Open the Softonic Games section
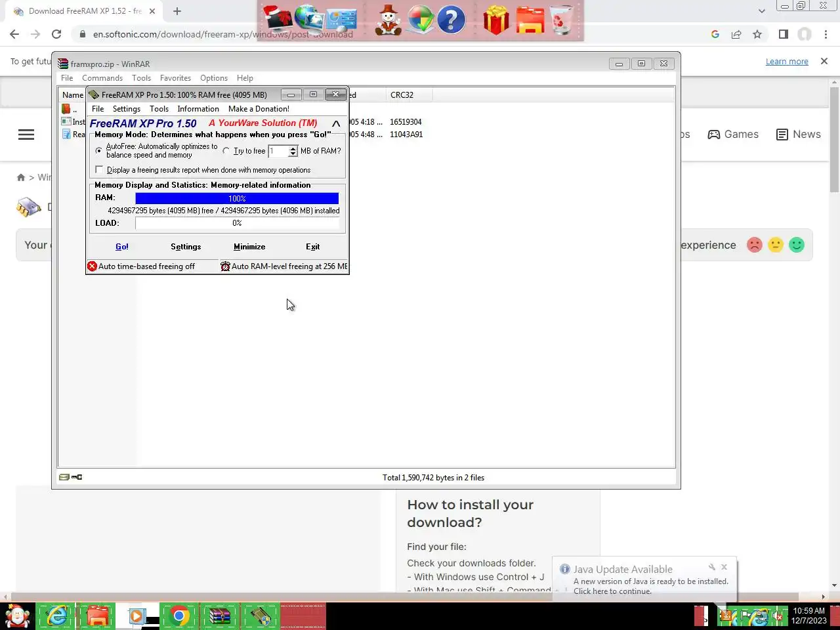This screenshot has width=840, height=630. click(733, 135)
